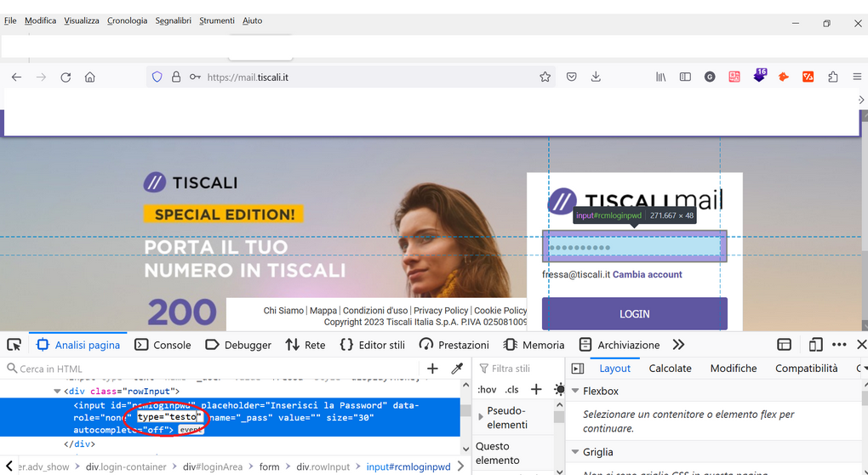Toggle light color scheme simulation icon

[560, 389]
